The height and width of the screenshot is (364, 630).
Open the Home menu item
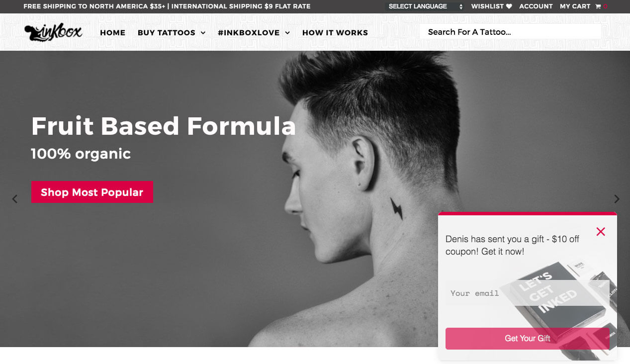112,33
